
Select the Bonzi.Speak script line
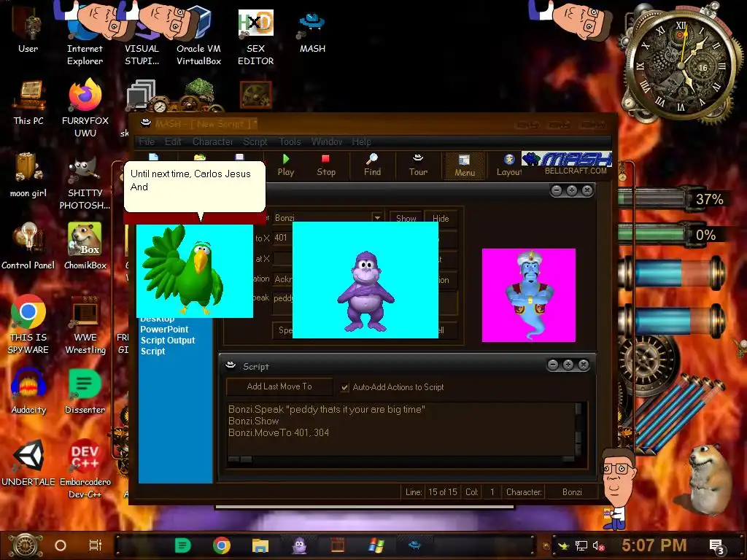(326, 410)
